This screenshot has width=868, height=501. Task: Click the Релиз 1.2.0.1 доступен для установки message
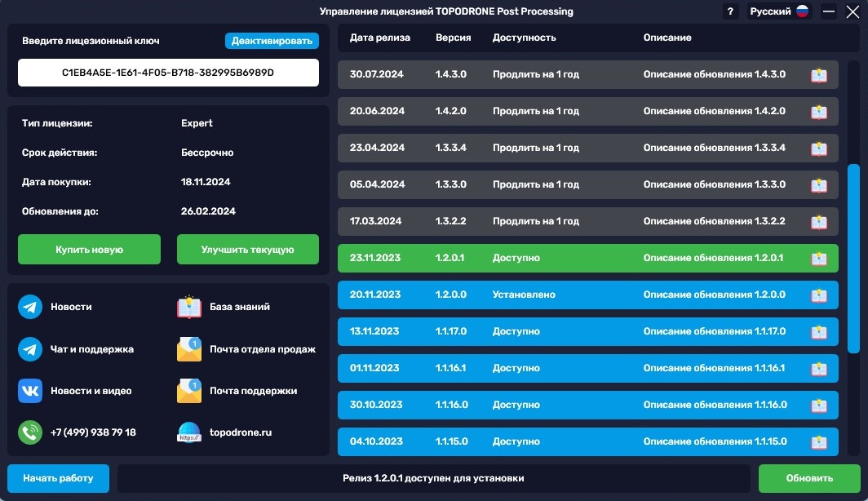point(433,478)
